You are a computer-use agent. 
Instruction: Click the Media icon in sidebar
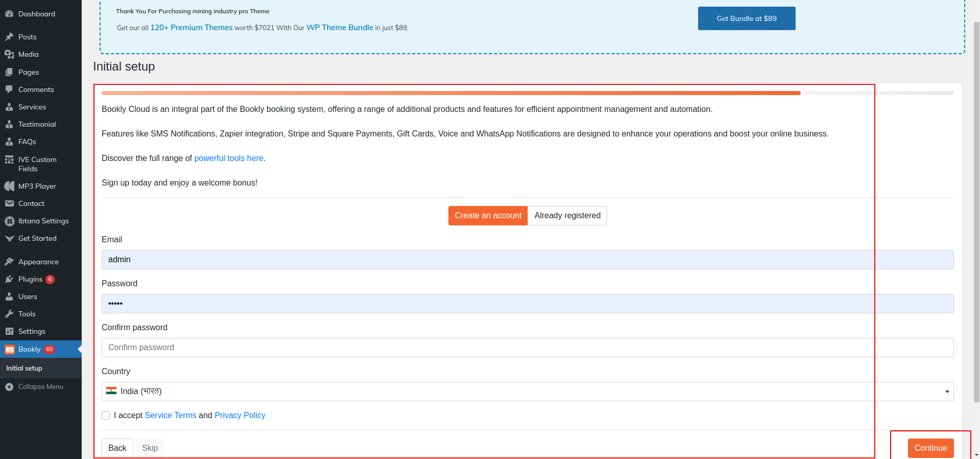coord(9,54)
